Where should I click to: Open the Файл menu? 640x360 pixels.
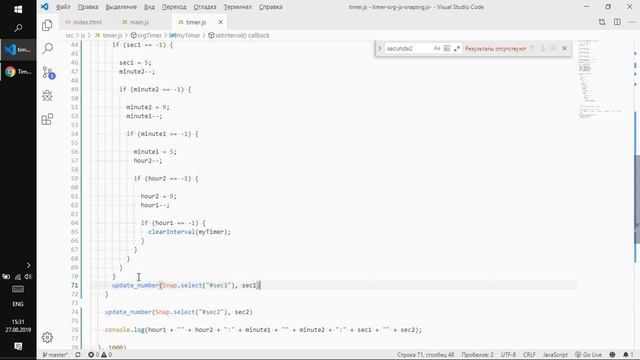click(63, 7)
